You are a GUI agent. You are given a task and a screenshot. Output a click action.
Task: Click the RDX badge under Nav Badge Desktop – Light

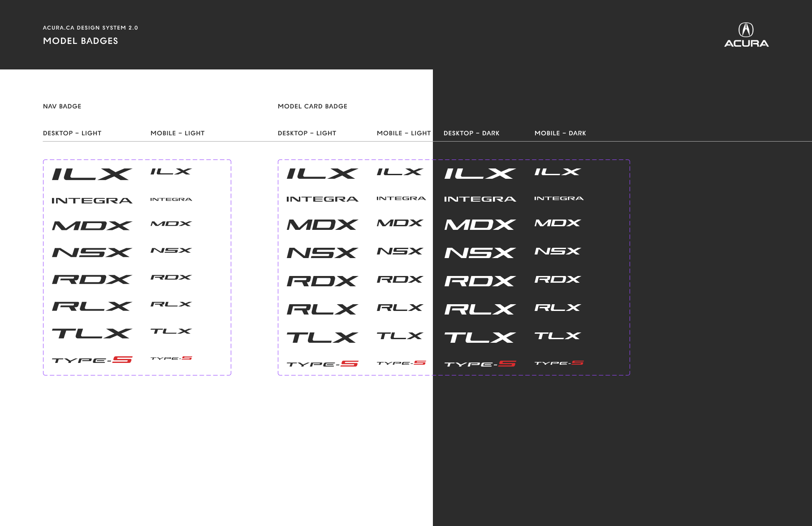click(x=92, y=280)
